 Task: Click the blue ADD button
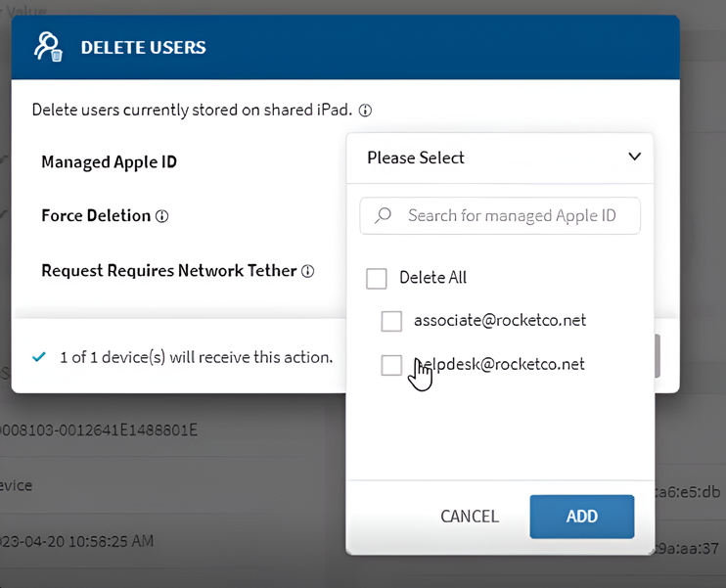(581, 517)
